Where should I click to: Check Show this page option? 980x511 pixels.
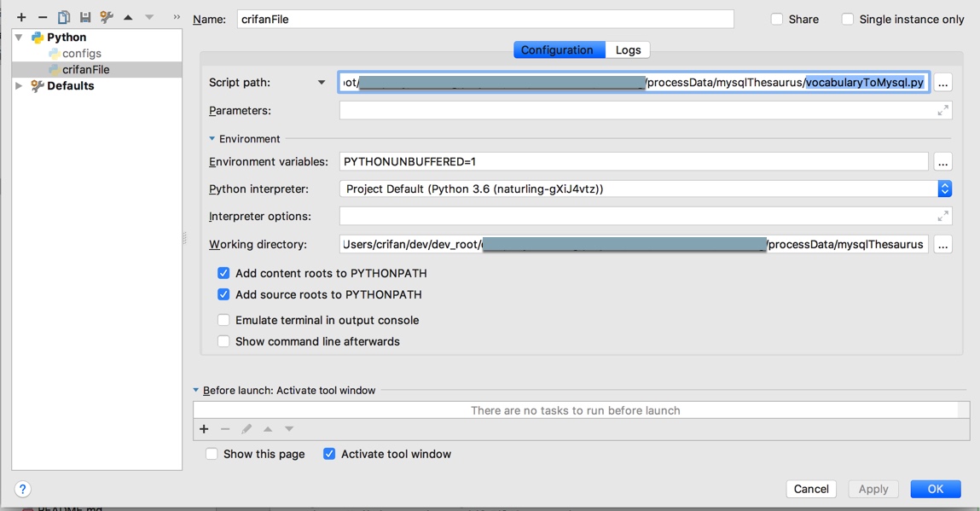click(x=212, y=454)
